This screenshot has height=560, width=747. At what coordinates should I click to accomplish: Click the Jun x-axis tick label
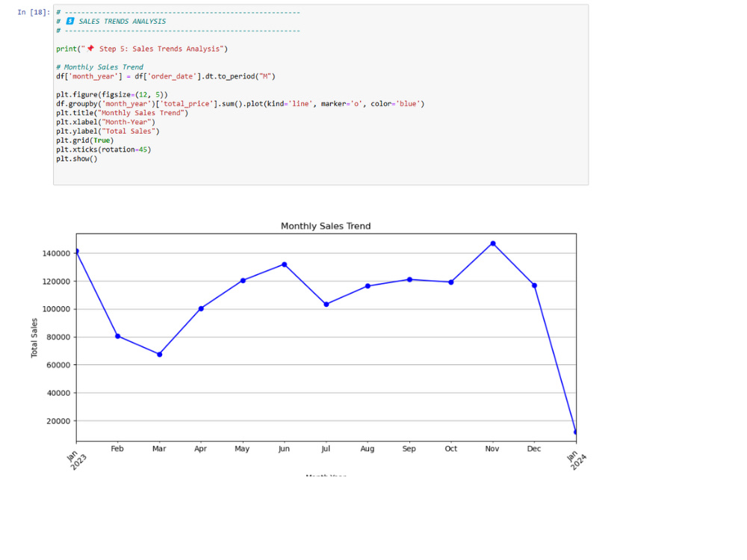pos(284,449)
